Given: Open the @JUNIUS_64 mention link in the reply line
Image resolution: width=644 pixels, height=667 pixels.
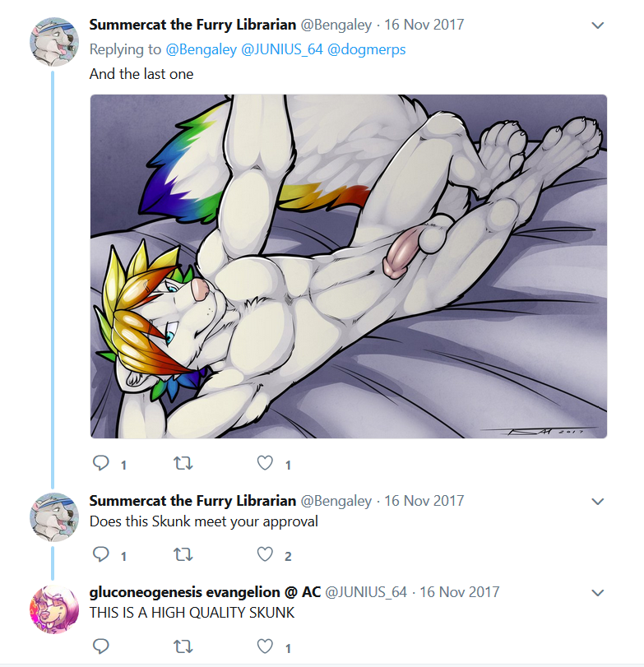Looking at the screenshot, I should point(282,49).
